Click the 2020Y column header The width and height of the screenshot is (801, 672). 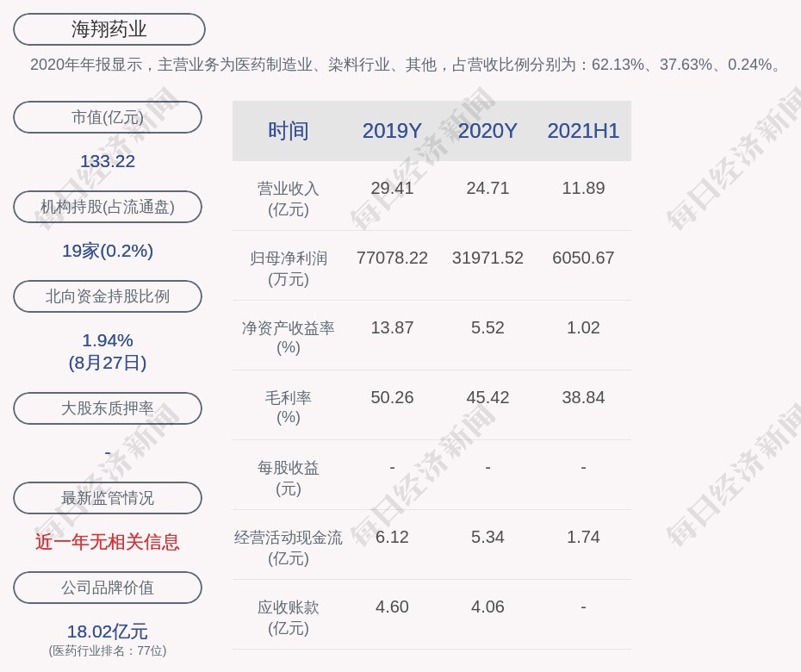487,131
